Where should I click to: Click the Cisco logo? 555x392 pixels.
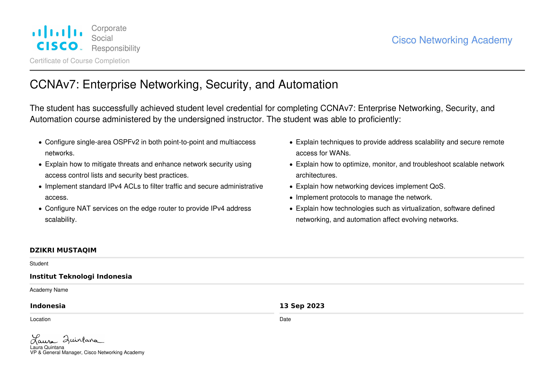point(58,38)
